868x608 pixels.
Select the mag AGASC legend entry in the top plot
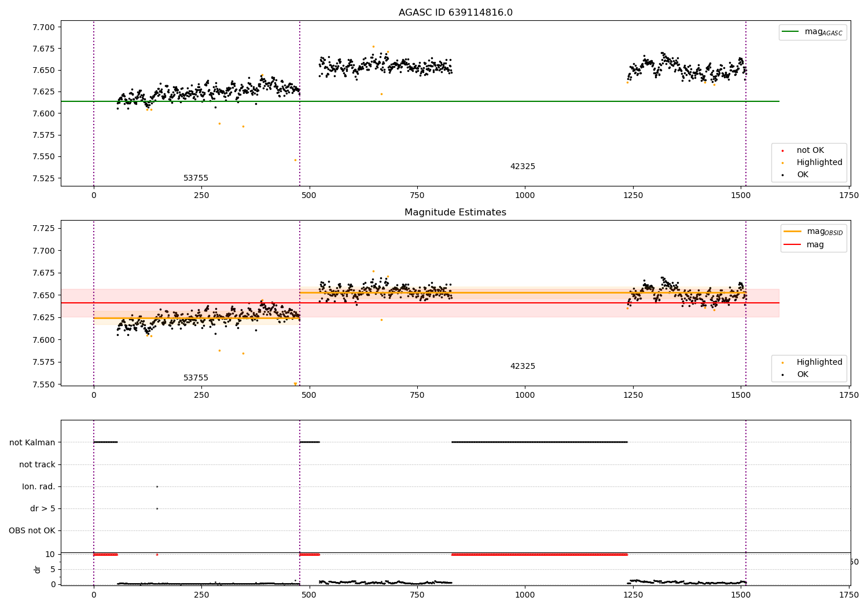812,32
